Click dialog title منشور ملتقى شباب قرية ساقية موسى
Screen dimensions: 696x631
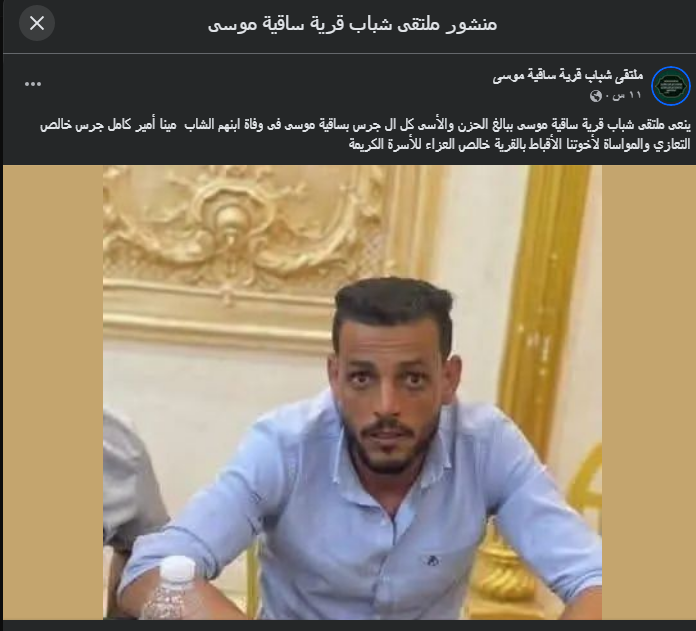(352, 24)
